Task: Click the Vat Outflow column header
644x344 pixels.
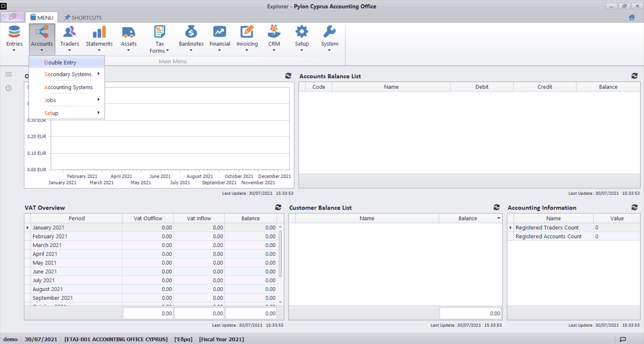Action: [x=148, y=218]
